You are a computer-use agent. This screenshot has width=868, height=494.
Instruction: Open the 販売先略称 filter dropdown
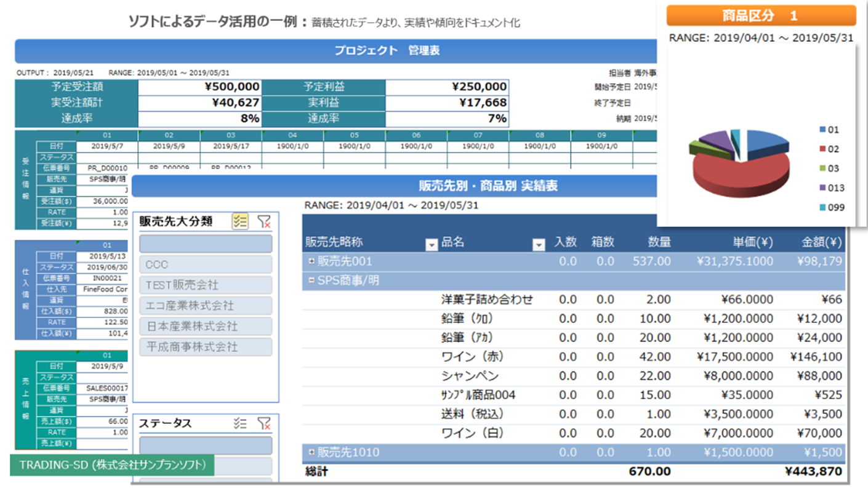tap(431, 244)
